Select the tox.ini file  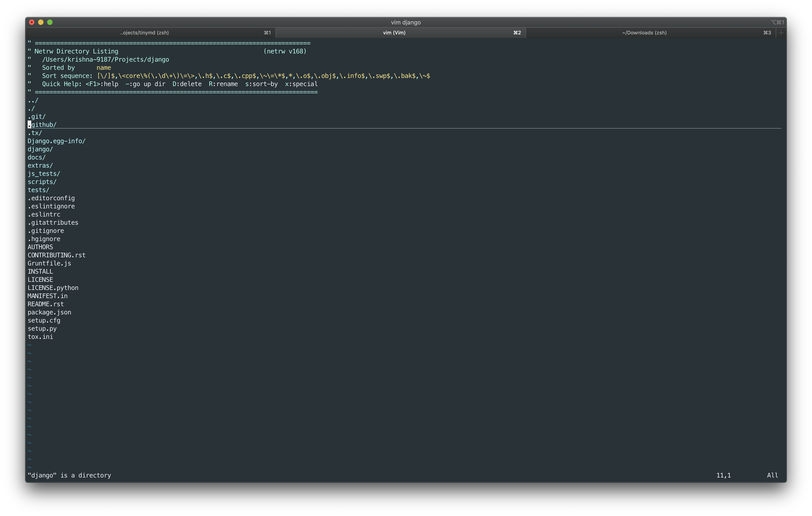coord(40,337)
